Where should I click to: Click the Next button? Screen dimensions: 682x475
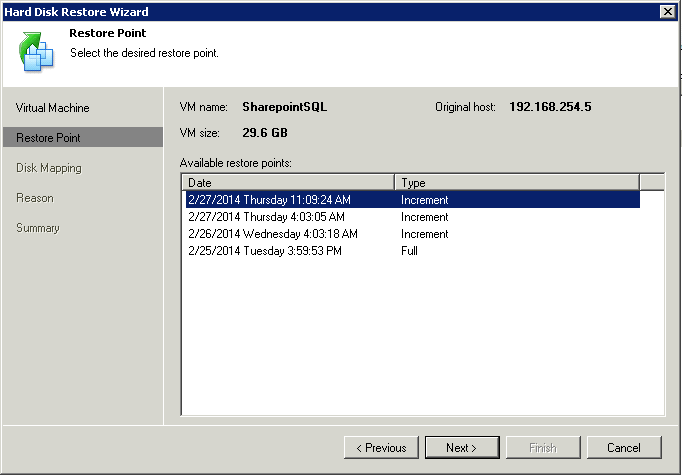tap(462, 448)
